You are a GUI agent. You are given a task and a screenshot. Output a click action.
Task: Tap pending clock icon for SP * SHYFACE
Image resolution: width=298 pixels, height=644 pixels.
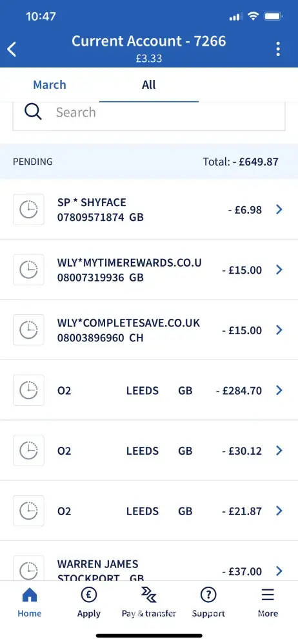coord(29,209)
